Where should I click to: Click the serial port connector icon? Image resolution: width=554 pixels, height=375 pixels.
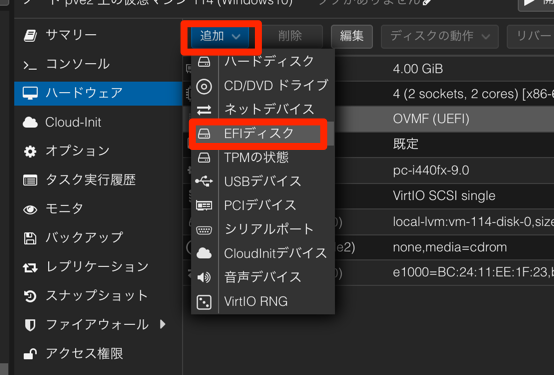[x=204, y=230]
